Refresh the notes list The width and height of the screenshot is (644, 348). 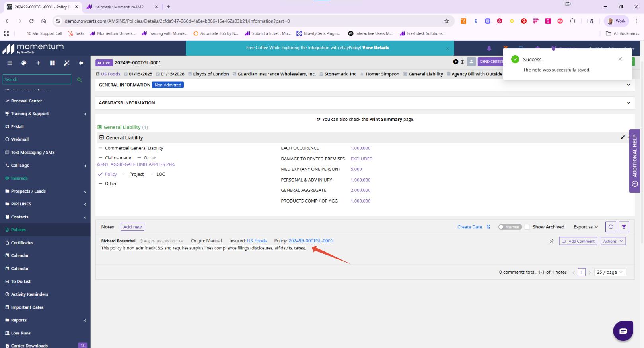(611, 227)
